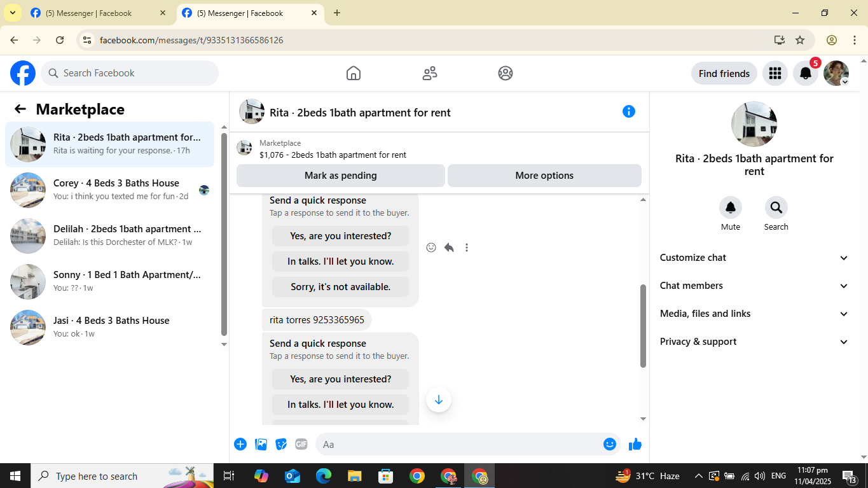Expand Media, files and links section
Image resolution: width=868 pixels, height=488 pixels.
[x=754, y=314]
